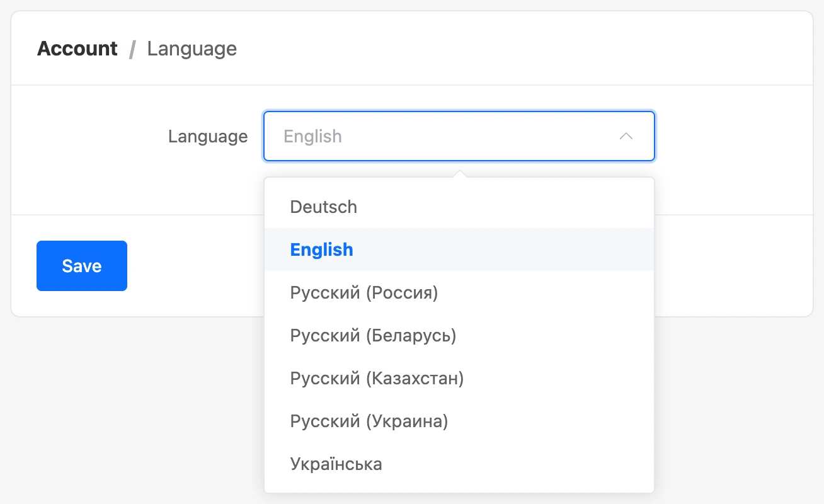Viewport: 824px width, 504px height.
Task: Select Русский (Украина) language option
Action: coord(459,421)
